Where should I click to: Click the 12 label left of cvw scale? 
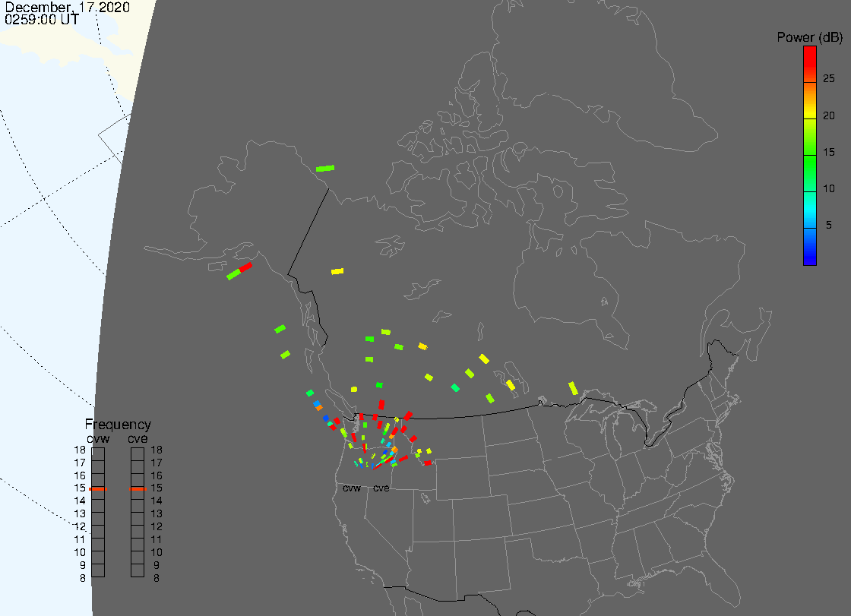(x=80, y=526)
